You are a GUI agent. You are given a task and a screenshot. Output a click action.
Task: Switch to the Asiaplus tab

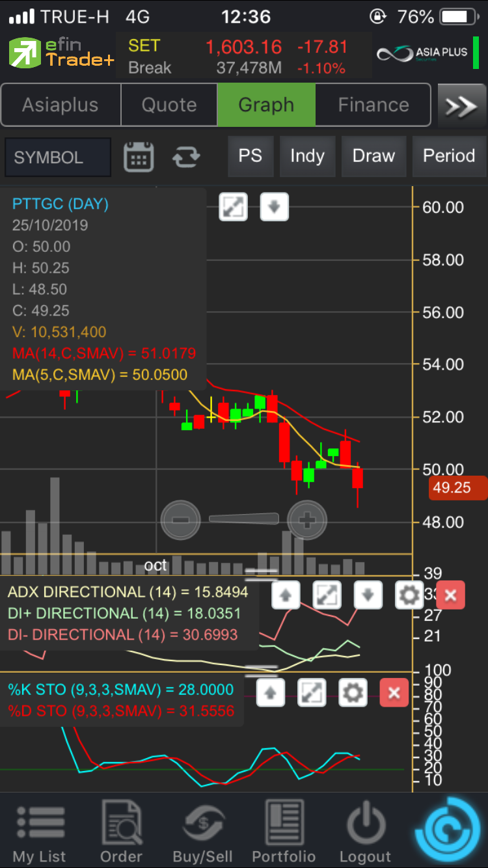pyautogui.click(x=61, y=105)
